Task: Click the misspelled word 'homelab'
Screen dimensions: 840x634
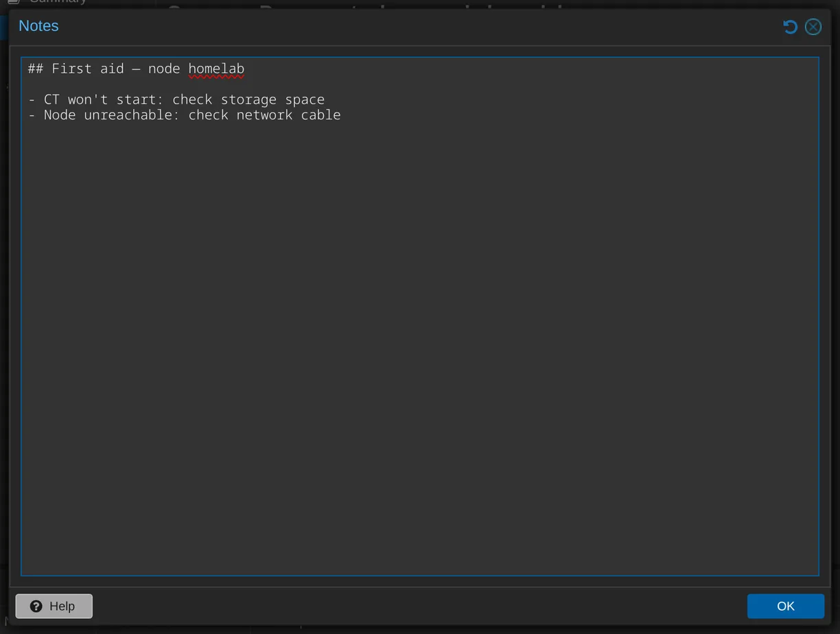Action: coord(216,69)
